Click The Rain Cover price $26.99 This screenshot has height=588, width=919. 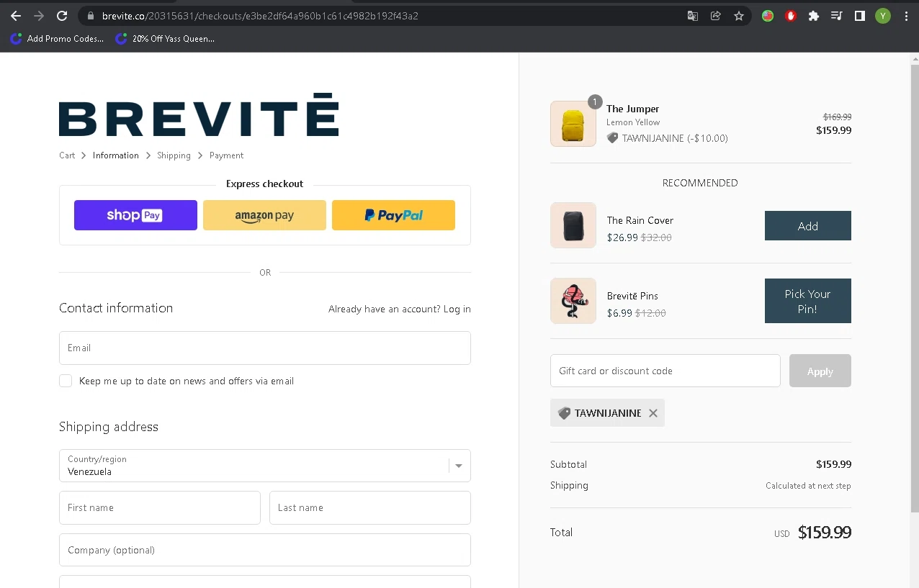(622, 238)
